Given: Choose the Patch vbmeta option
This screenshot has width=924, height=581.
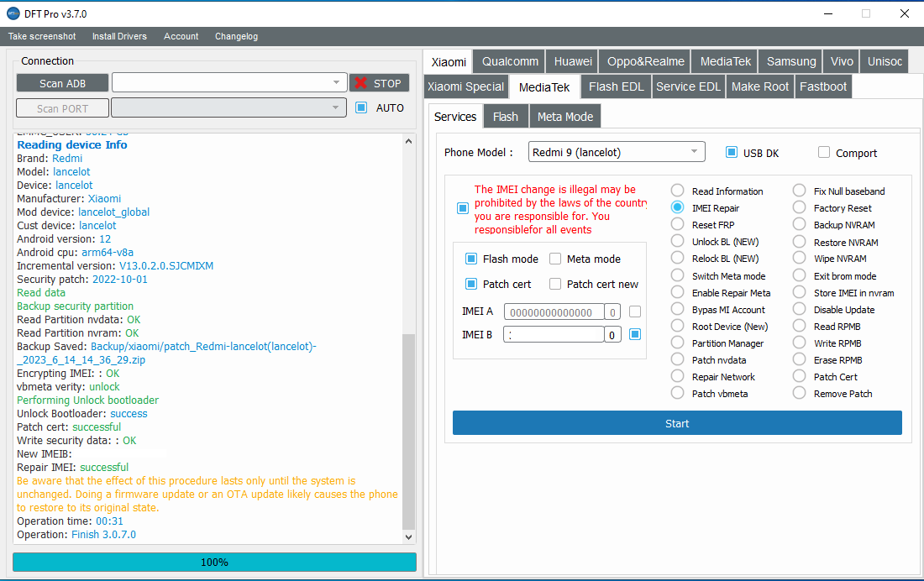Looking at the screenshot, I should click(678, 393).
